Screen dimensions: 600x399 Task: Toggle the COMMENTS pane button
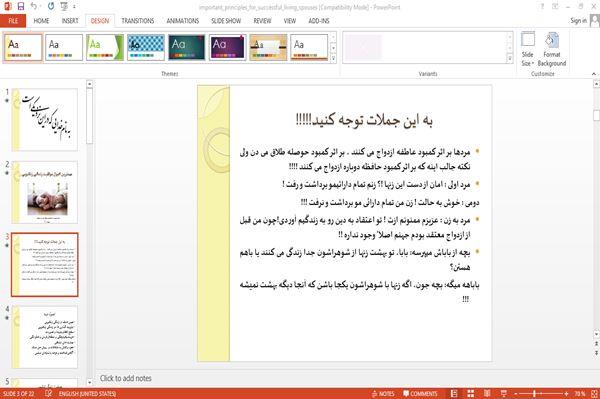tap(420, 394)
